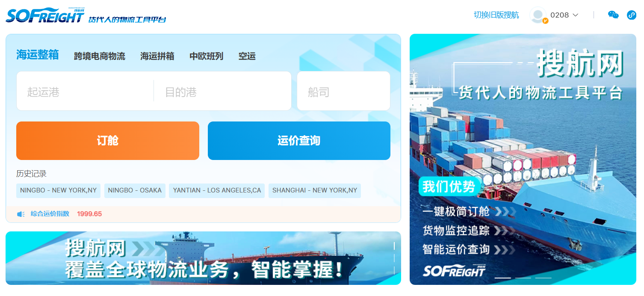Click 切换旧版搜航 link
Image resolution: width=644 pixels, height=296 pixels.
click(496, 15)
